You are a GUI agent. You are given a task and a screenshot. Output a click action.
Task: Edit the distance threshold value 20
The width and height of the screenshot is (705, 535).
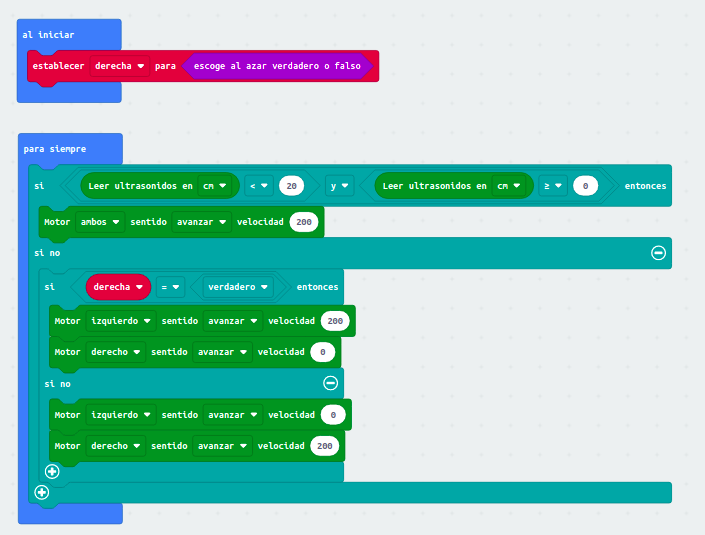click(x=291, y=186)
